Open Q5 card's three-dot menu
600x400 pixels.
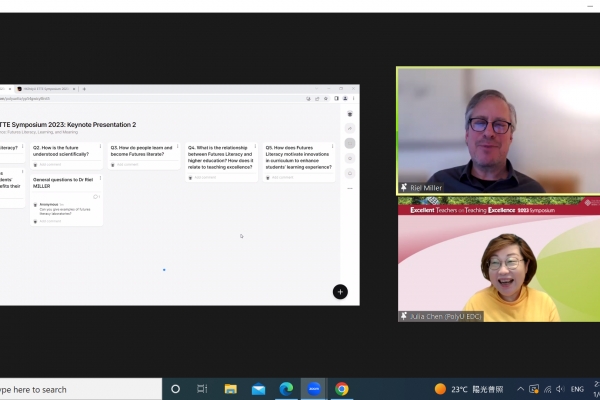pyautogui.click(x=333, y=146)
